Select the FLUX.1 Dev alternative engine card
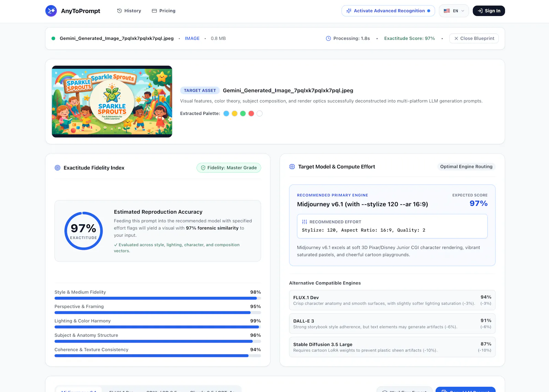The width and height of the screenshot is (549, 392). tap(392, 300)
